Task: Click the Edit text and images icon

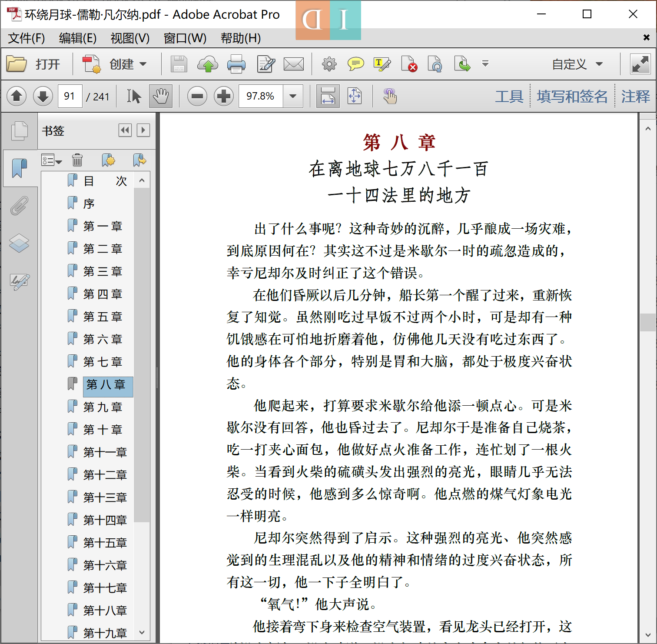Action: (x=266, y=64)
